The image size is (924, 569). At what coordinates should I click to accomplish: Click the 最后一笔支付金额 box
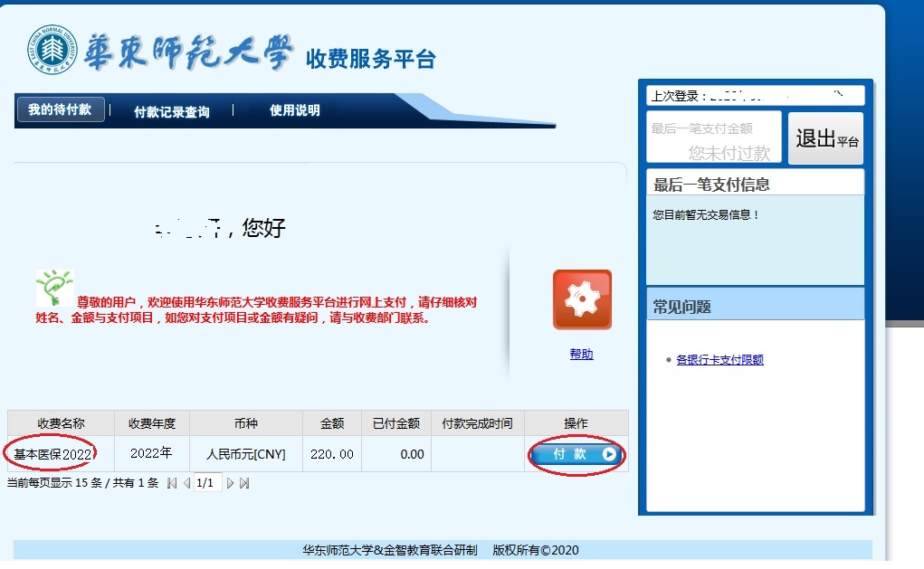[x=714, y=138]
